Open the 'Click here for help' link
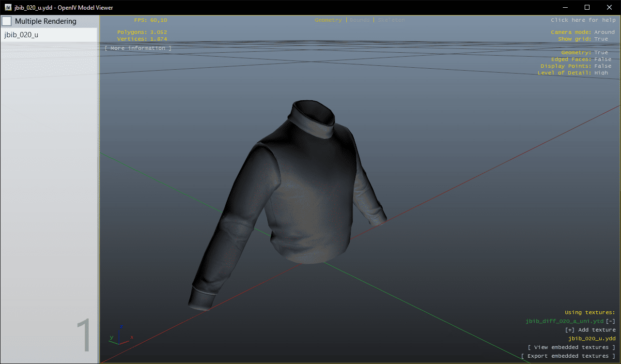621x364 pixels. point(582,20)
